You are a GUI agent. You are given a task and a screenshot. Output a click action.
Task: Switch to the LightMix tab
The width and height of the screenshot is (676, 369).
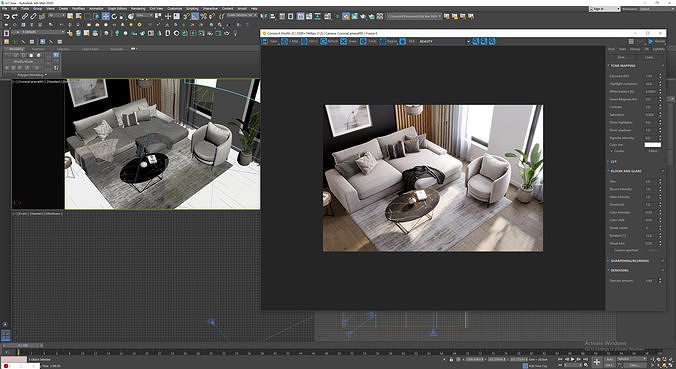click(659, 49)
